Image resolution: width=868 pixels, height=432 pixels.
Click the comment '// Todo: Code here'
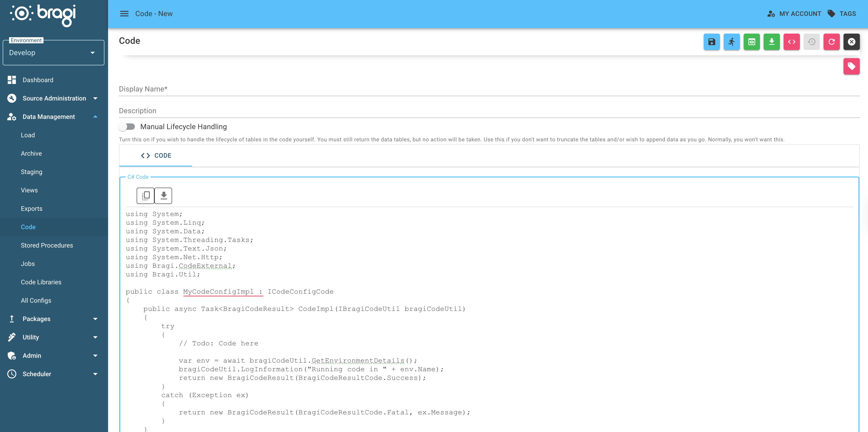pyautogui.click(x=218, y=344)
